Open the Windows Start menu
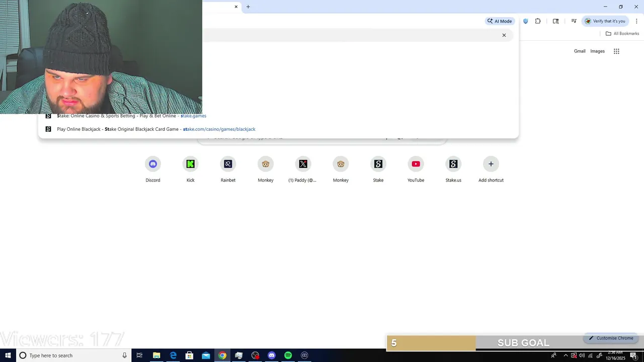 [x=8, y=355]
